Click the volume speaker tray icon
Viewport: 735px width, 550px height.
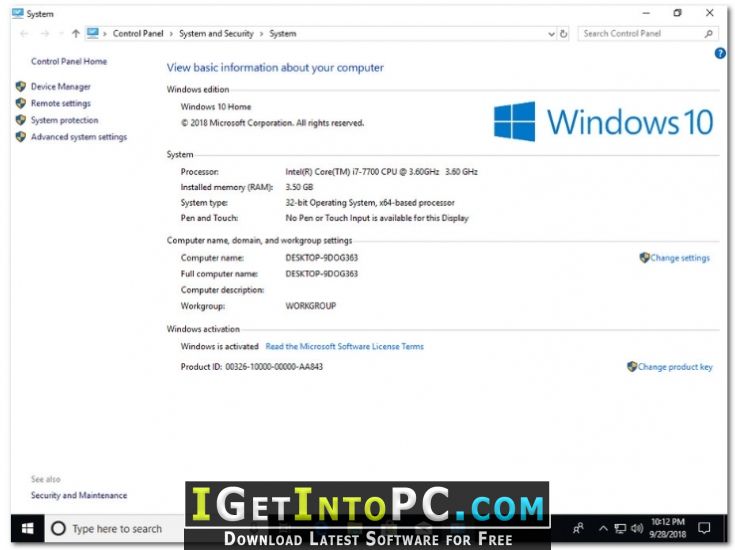pos(637,529)
